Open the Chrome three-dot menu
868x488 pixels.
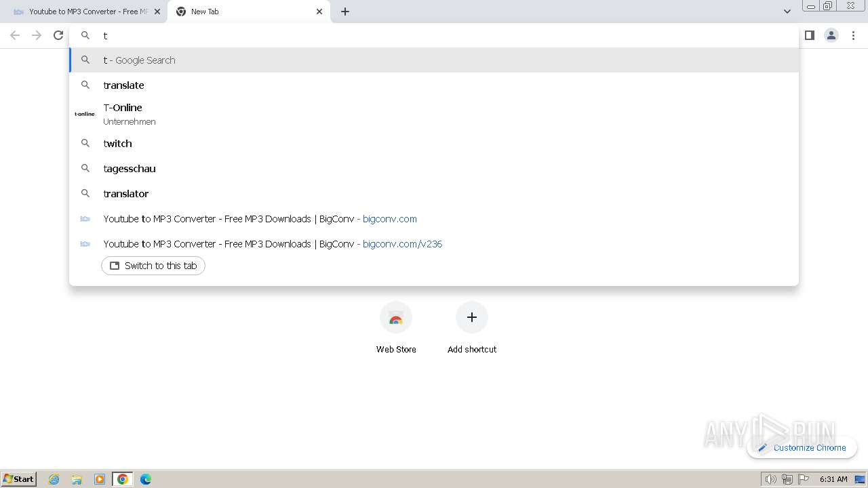[x=853, y=35]
